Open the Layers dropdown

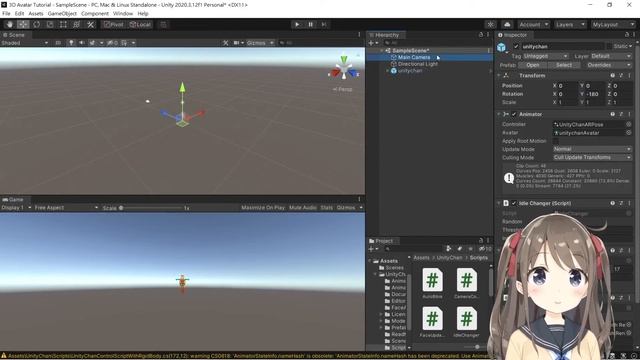570,24
